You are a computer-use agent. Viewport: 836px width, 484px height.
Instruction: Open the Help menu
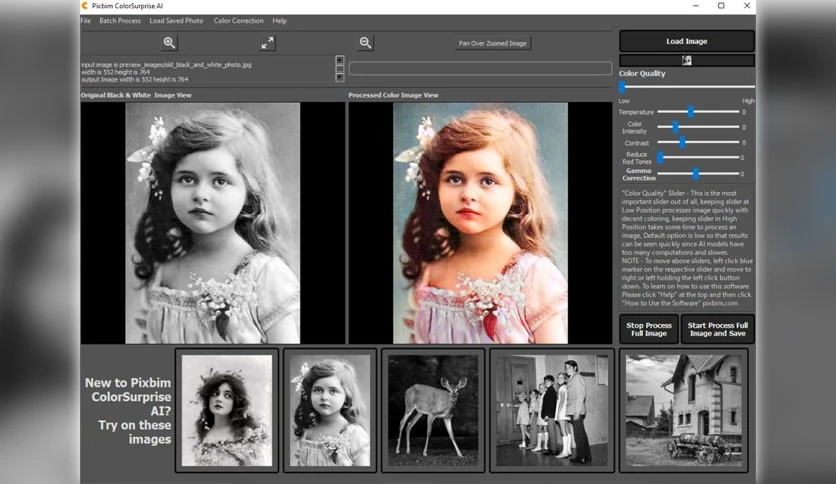tap(279, 21)
